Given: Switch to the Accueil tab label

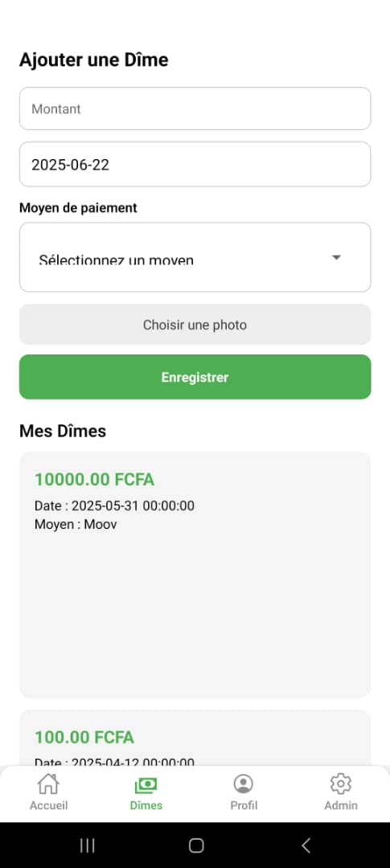Looking at the screenshot, I should click(x=49, y=805).
